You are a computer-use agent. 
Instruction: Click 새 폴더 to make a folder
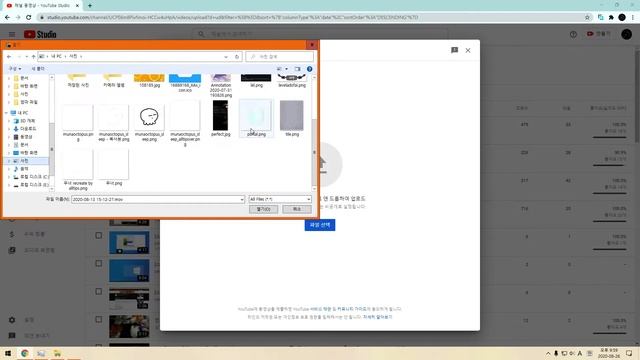coord(38,69)
